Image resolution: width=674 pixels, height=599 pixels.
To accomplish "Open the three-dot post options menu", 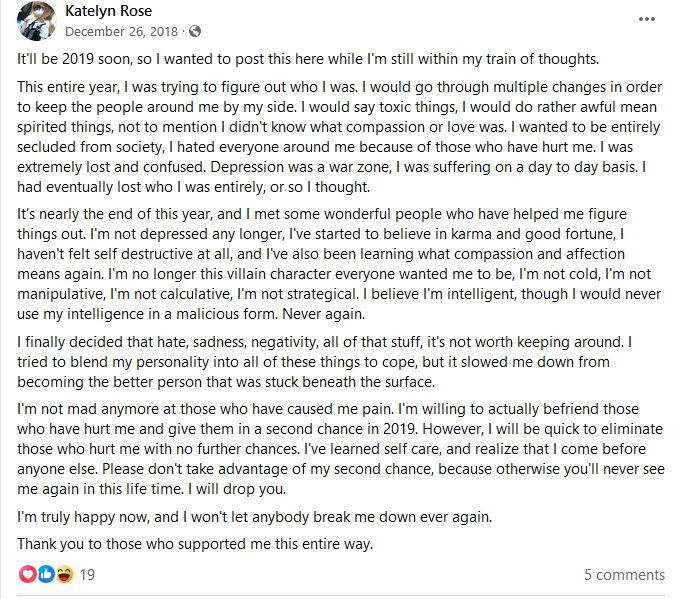I will coord(646,19).
